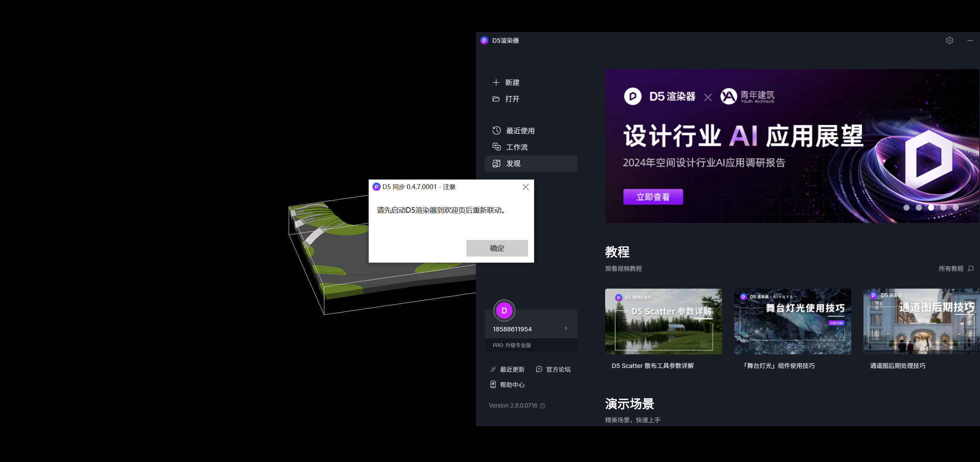The image size is (980, 462).
Task: Click the official forum chat icon
Action: coord(539,369)
